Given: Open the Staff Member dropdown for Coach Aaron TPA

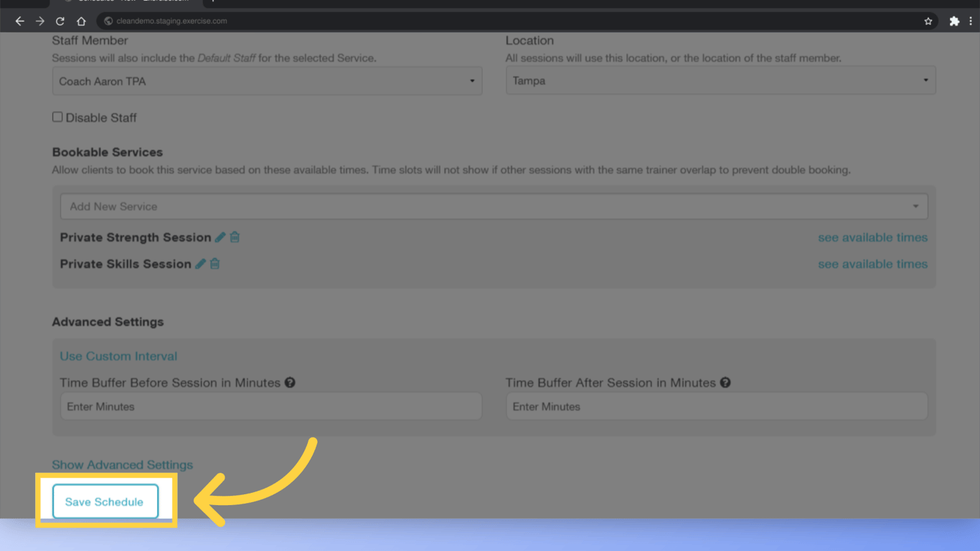Looking at the screenshot, I should click(x=473, y=80).
